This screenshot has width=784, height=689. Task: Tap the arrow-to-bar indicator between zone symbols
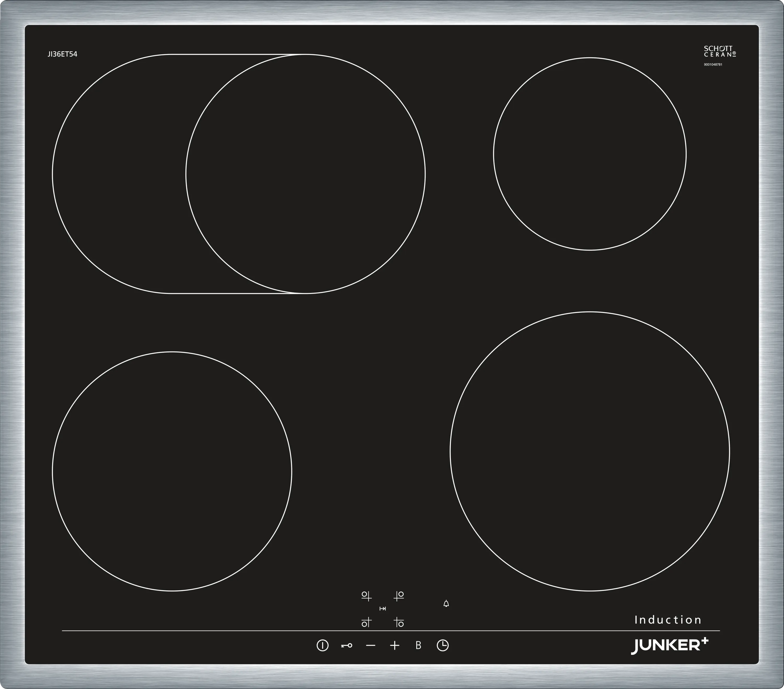pyautogui.click(x=382, y=609)
